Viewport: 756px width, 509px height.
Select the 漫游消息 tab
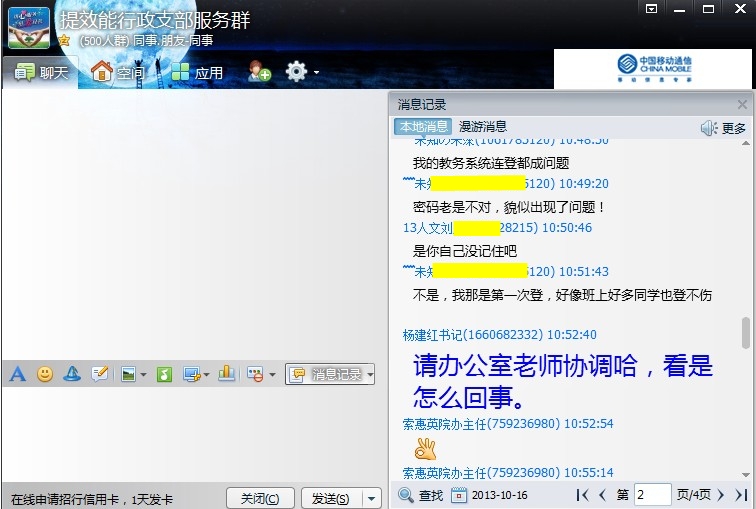(483, 127)
